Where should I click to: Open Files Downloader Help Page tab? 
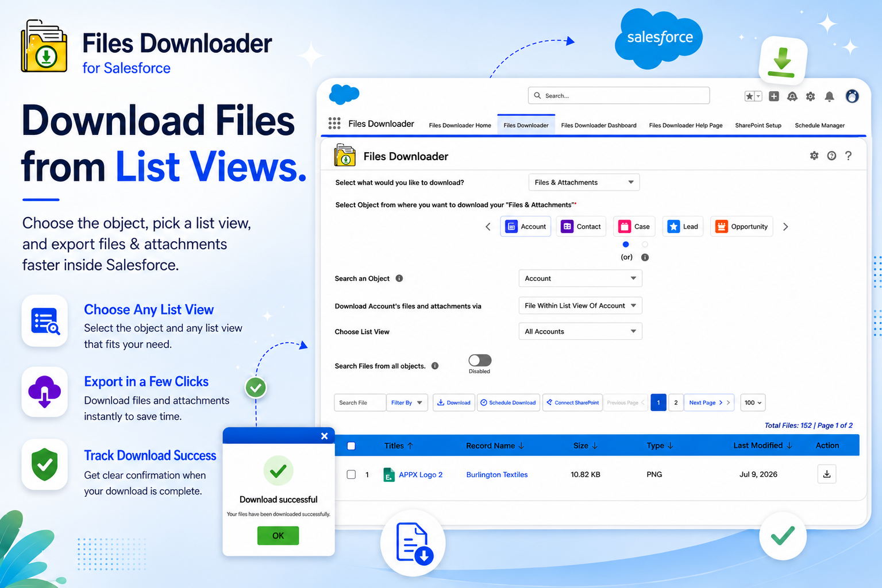(685, 125)
